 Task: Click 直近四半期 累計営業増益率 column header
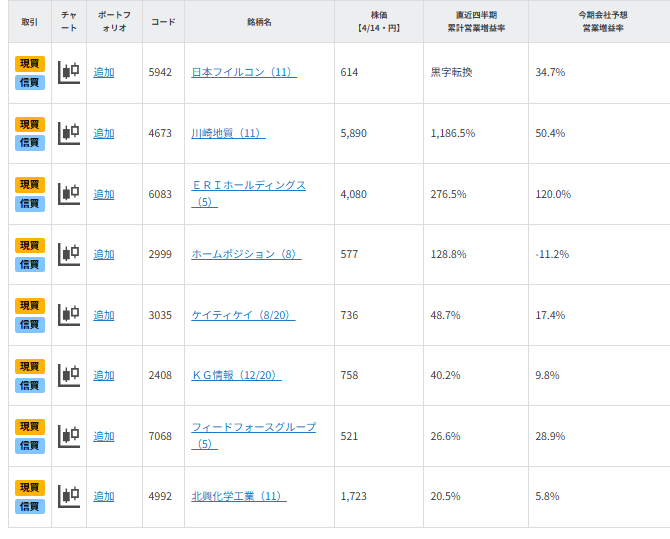pos(476,22)
